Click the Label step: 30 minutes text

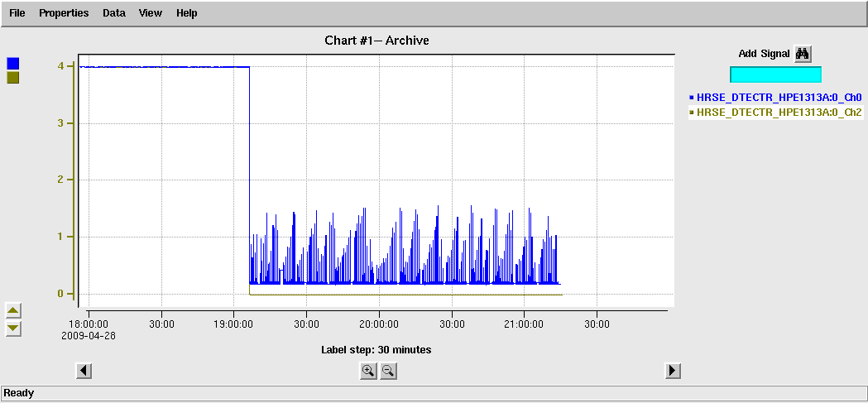tap(376, 350)
